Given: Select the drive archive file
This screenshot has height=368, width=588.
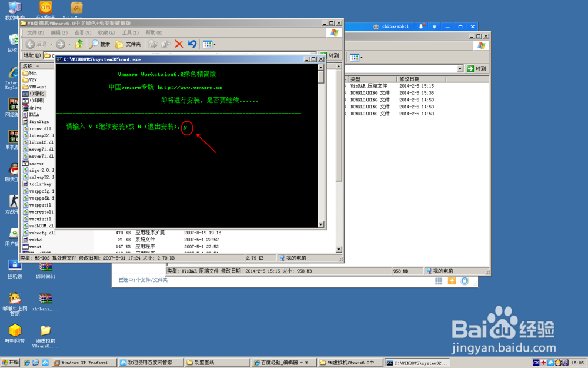Looking at the screenshot, I should (x=32, y=107).
